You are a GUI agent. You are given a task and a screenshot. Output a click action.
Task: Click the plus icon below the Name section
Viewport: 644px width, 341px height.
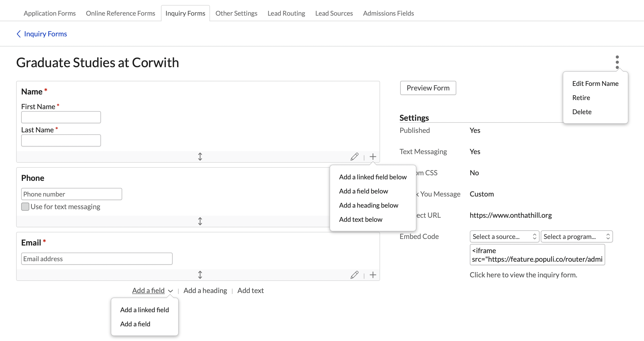(373, 157)
